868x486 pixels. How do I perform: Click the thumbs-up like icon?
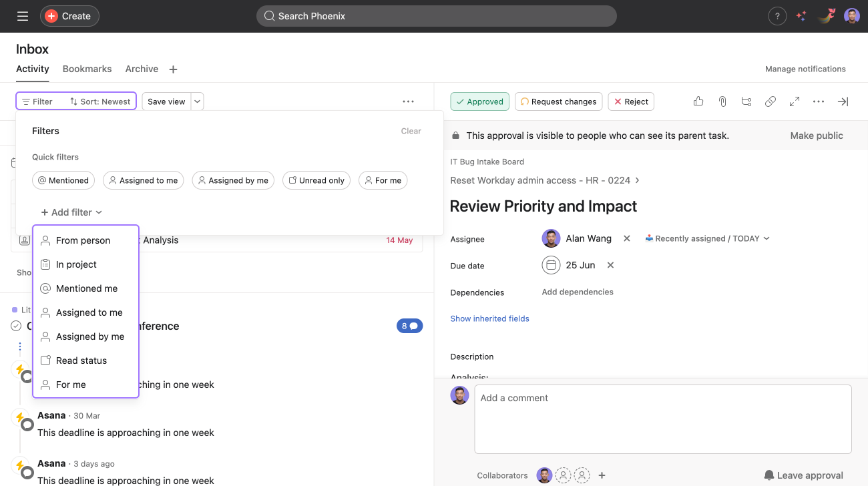[x=698, y=101]
